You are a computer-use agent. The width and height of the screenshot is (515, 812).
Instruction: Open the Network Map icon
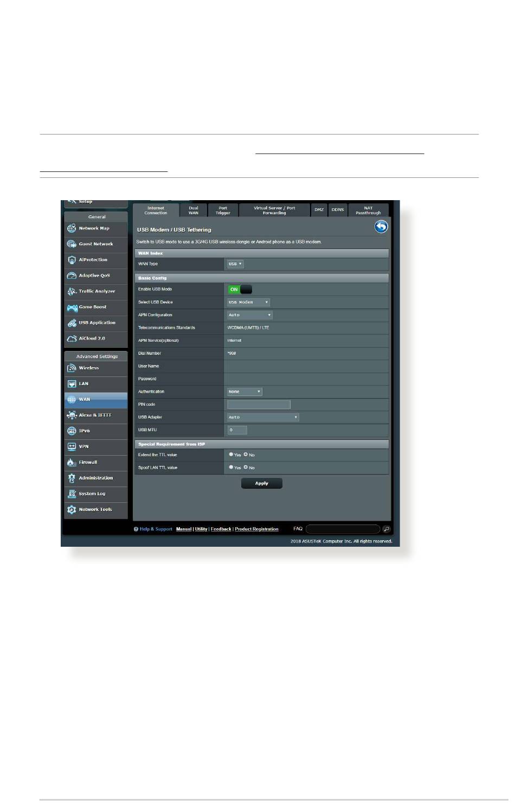[x=72, y=228]
